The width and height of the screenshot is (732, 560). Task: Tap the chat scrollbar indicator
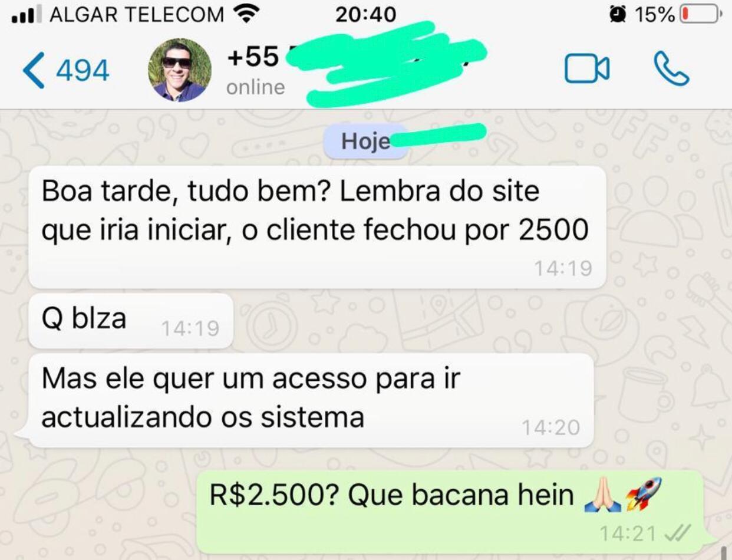tap(724, 553)
